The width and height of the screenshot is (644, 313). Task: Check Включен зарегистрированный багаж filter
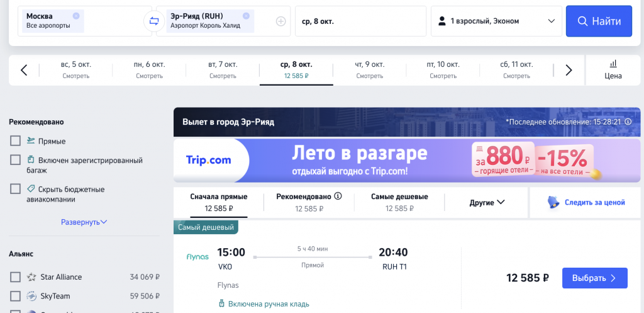[x=15, y=160]
